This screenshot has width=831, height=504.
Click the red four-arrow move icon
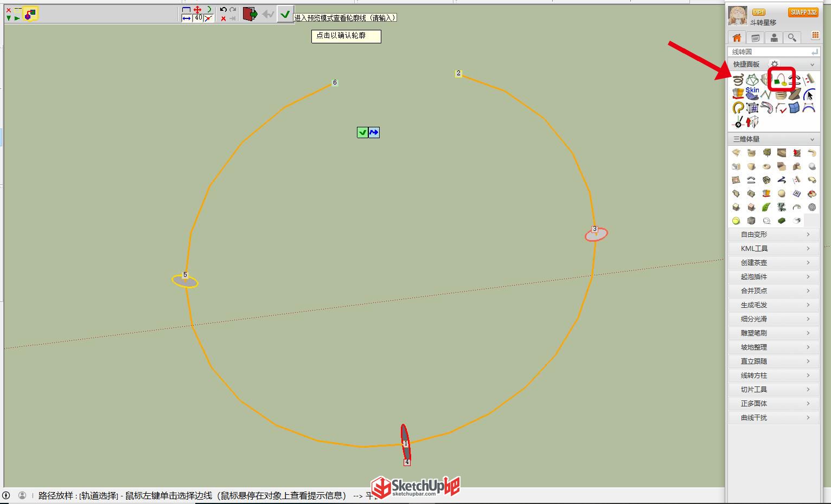[197, 10]
